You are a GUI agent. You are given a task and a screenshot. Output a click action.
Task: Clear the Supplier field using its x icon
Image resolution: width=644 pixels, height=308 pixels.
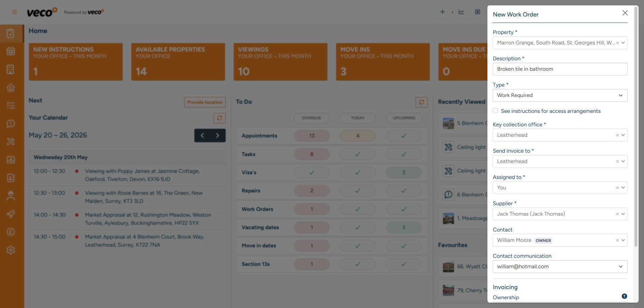tap(617, 214)
